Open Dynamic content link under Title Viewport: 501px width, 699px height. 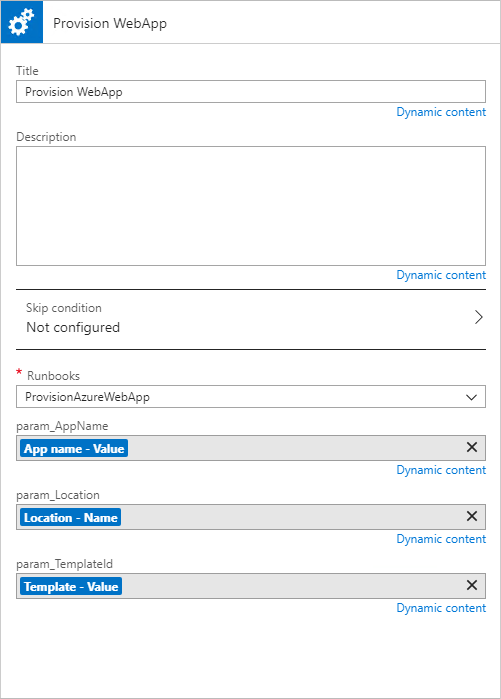pos(441,112)
